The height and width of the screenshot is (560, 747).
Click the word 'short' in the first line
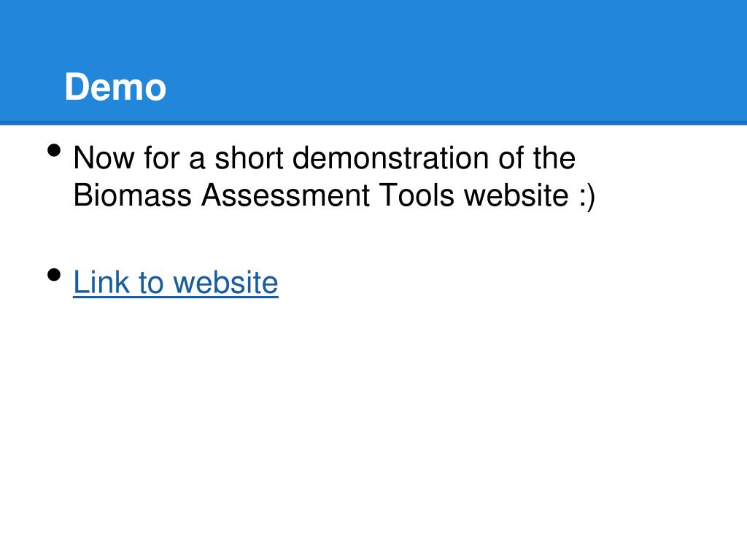(249, 157)
